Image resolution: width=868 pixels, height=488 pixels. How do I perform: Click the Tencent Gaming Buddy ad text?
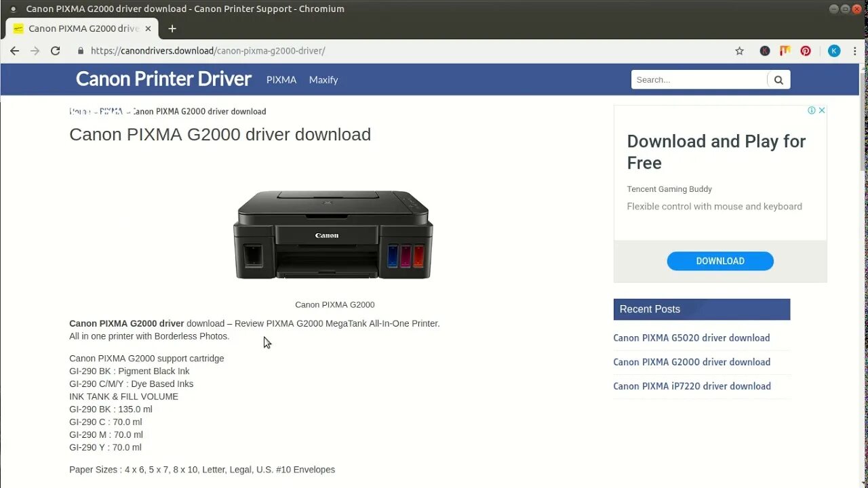pos(669,189)
